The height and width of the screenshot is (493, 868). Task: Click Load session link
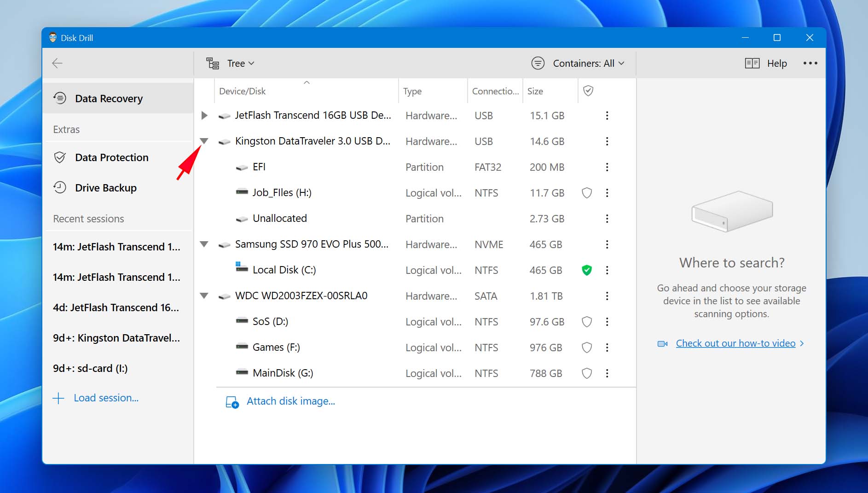106,398
